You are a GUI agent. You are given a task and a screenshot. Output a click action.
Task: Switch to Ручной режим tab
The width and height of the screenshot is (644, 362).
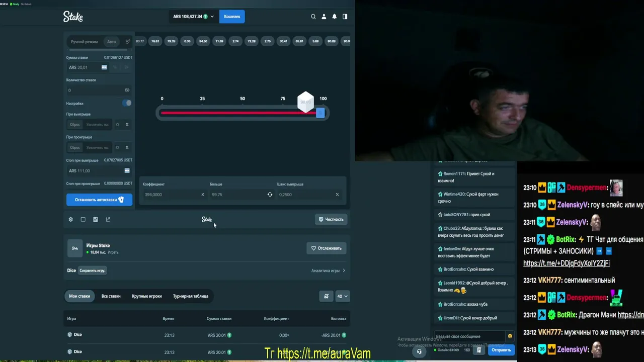[84, 42]
